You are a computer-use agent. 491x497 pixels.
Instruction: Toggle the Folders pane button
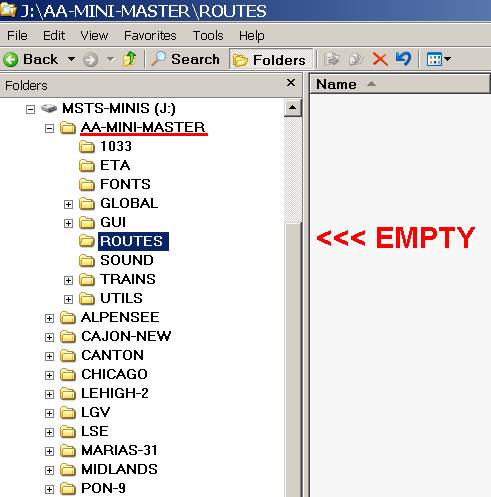(x=270, y=60)
